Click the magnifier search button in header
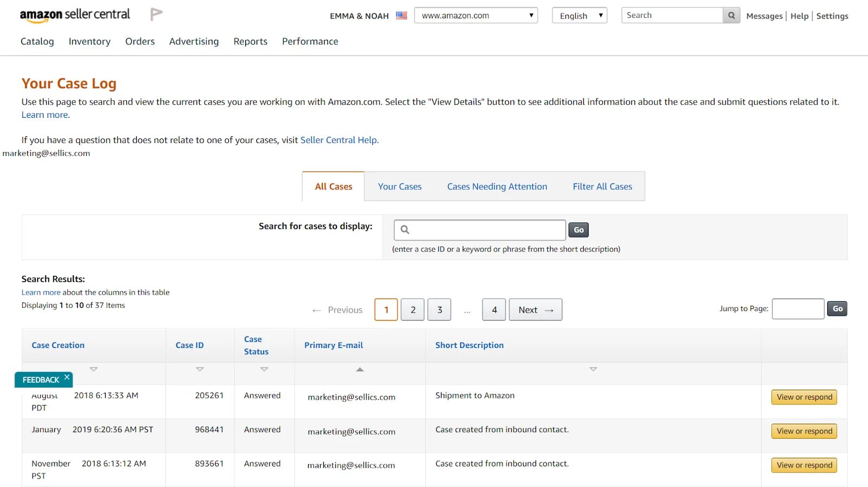Screen dimensions: 868x487 coord(731,16)
